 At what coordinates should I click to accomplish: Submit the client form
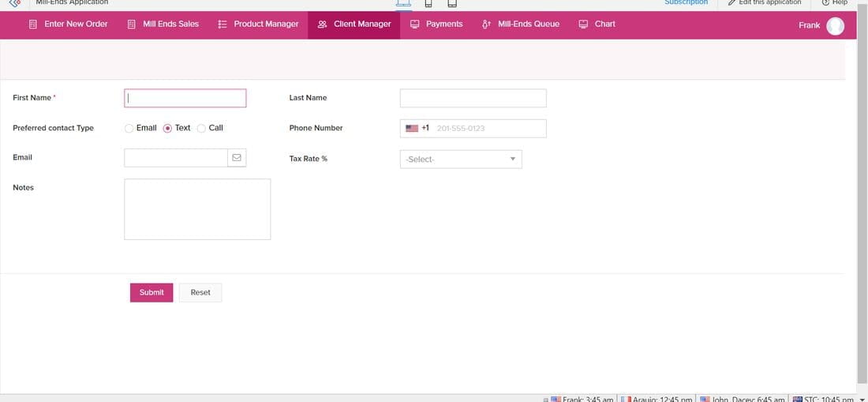152,293
